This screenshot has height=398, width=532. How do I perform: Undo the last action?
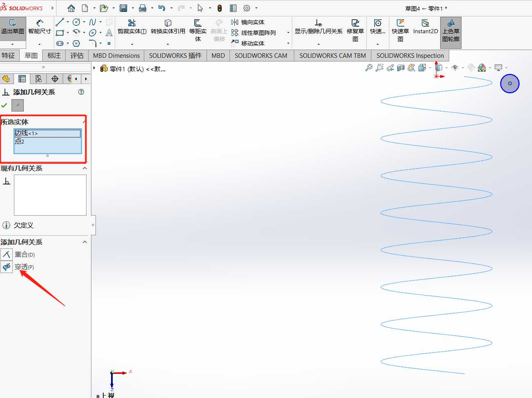[162, 8]
